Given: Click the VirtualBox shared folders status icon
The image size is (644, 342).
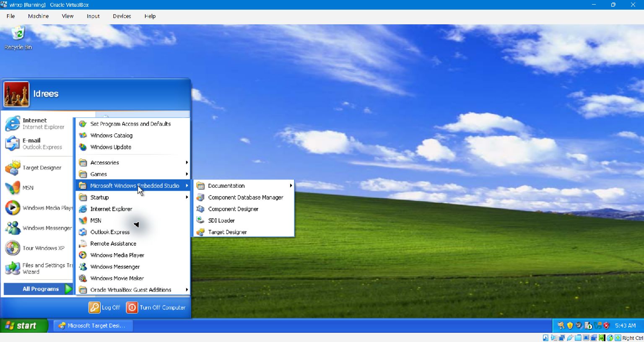Looking at the screenshot, I should (x=578, y=338).
